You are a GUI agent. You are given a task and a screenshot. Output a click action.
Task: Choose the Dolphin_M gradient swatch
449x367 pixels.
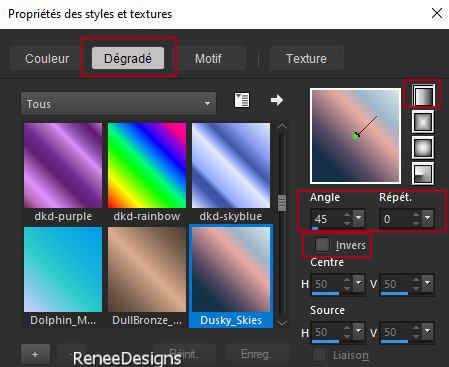63,270
